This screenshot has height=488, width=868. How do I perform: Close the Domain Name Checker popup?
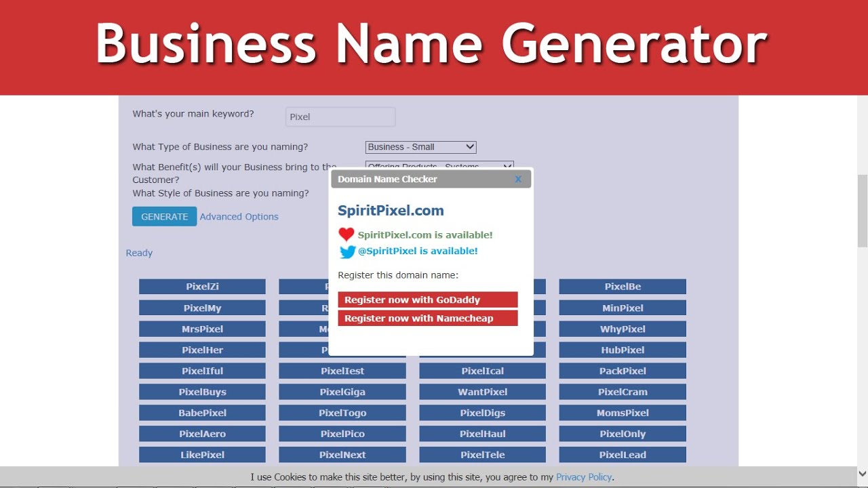(x=518, y=179)
